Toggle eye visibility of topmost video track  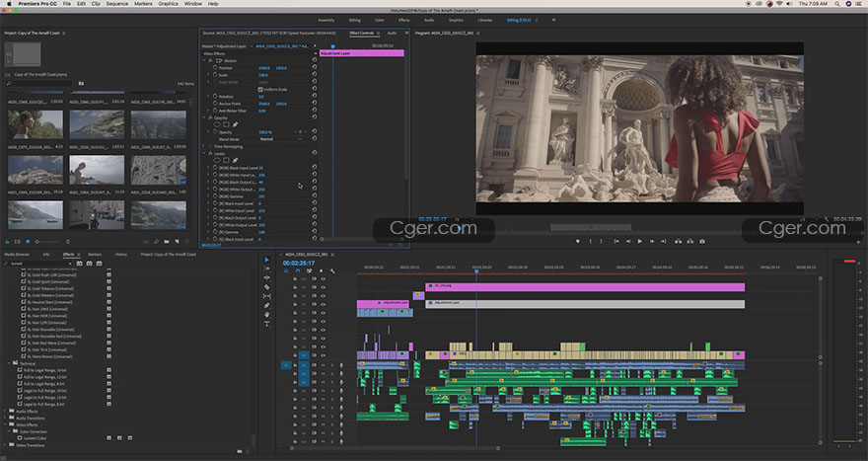(x=323, y=278)
